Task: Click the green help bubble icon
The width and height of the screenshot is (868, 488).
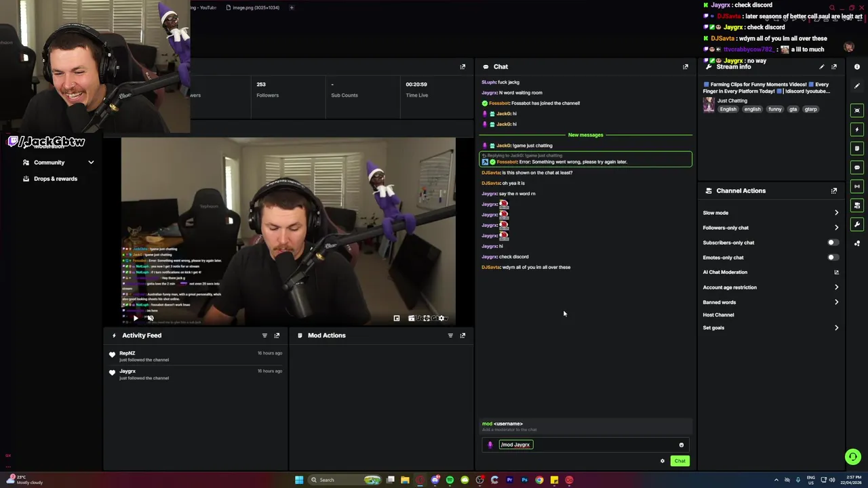Action: tap(853, 457)
